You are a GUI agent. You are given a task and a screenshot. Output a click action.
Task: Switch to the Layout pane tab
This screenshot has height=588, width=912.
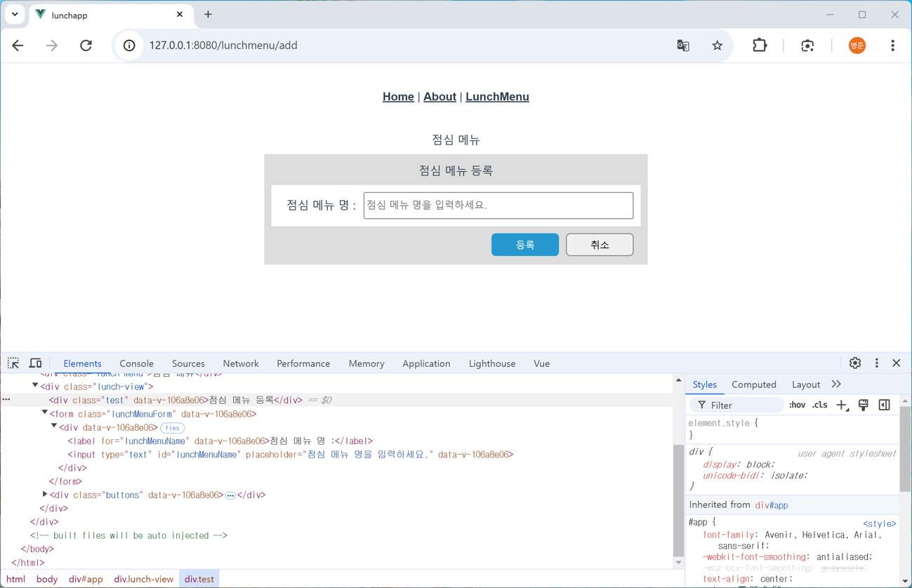[x=806, y=385]
